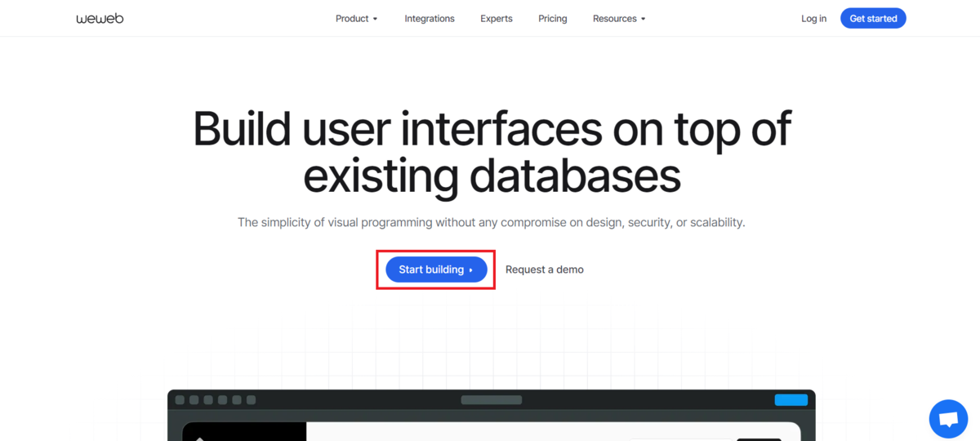Request a demo link
The image size is (980, 441).
coord(545,269)
